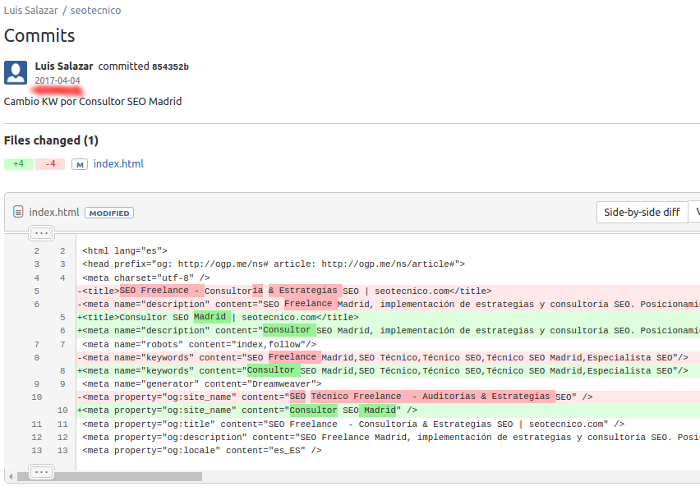Click the horizontal scrollbar thumb
This screenshot has height=491, width=700.
109,477
